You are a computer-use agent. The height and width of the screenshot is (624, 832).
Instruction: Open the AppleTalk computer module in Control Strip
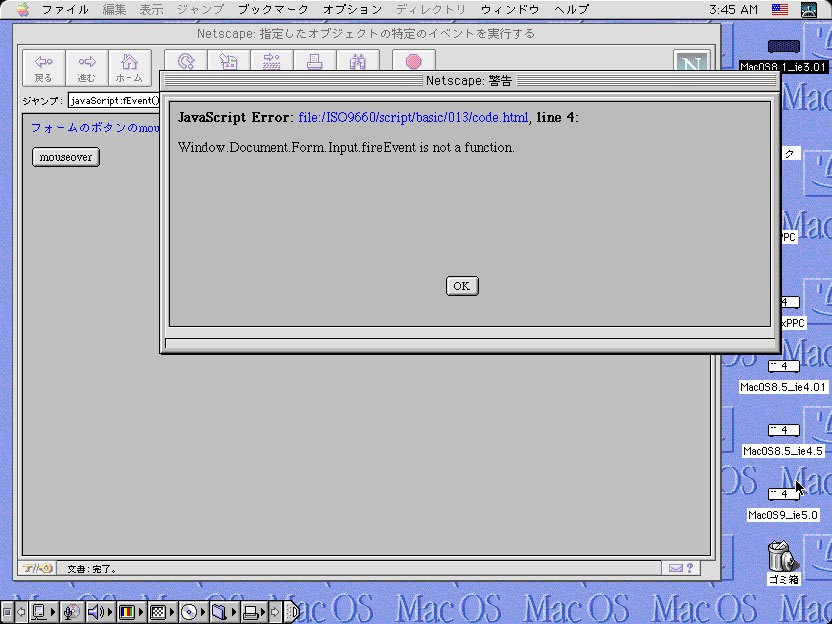(x=44, y=612)
